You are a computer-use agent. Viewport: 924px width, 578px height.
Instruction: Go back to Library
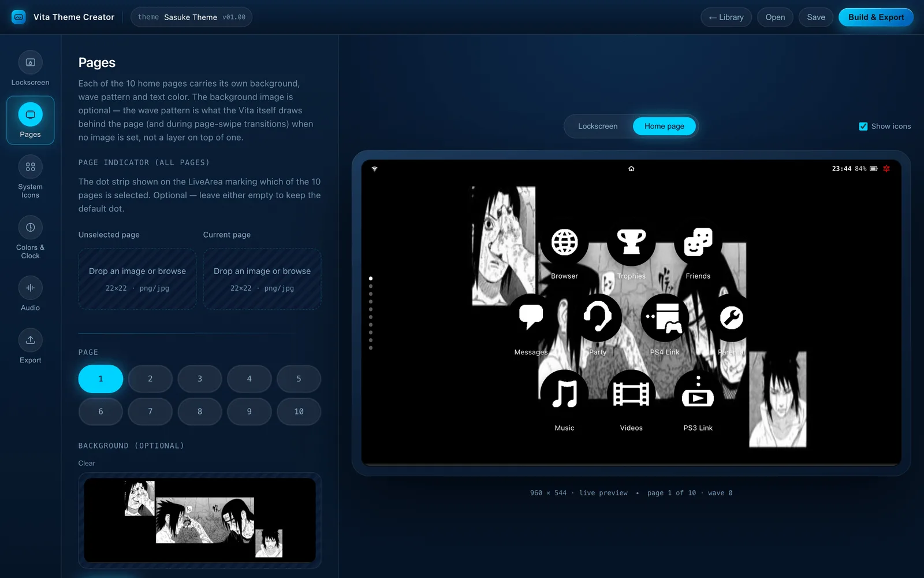[x=726, y=17]
